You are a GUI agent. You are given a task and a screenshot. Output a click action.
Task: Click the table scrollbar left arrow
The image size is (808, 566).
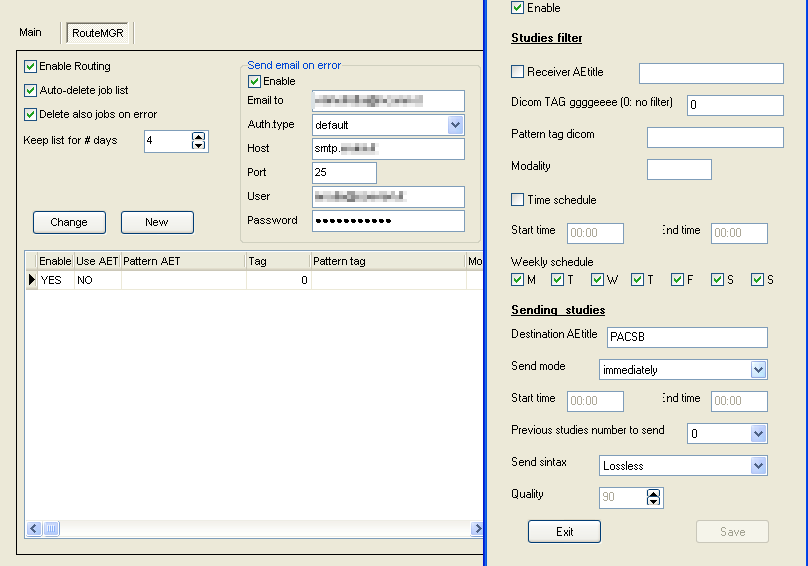pyautogui.click(x=34, y=528)
